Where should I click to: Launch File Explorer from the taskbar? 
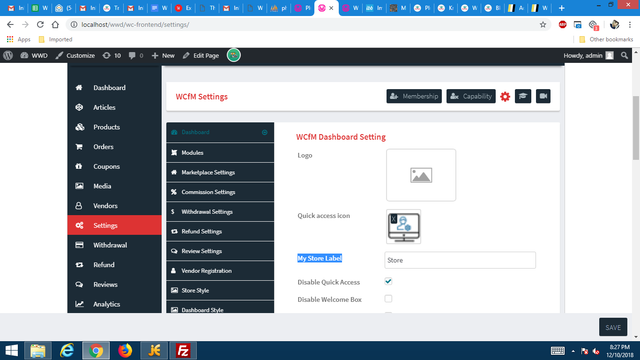38,351
